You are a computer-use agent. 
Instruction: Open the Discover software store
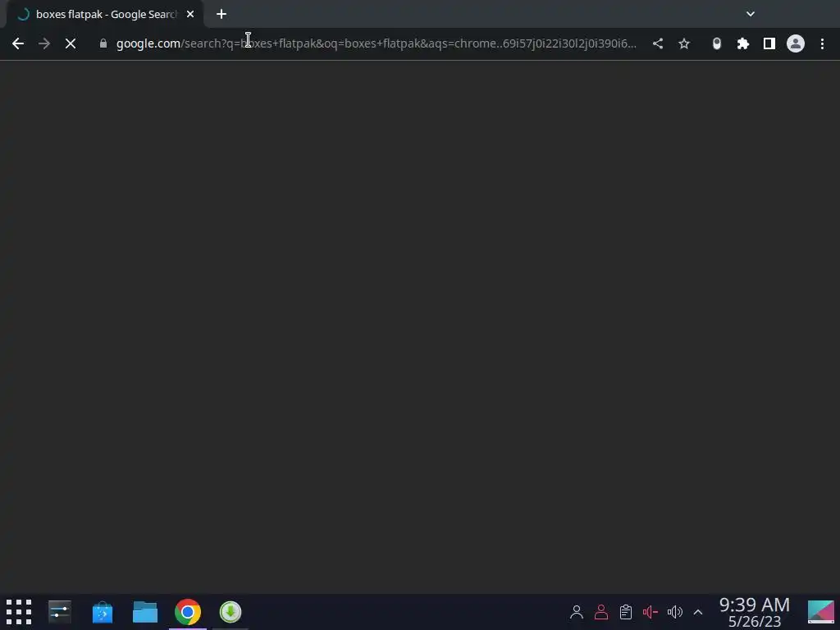click(103, 612)
